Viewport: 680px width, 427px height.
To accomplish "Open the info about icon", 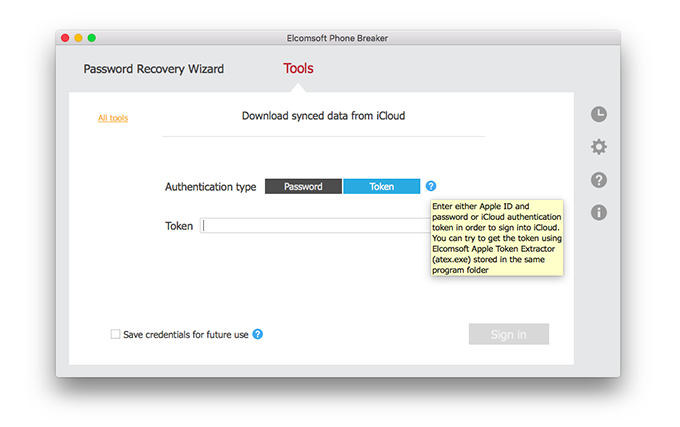I will click(x=598, y=212).
